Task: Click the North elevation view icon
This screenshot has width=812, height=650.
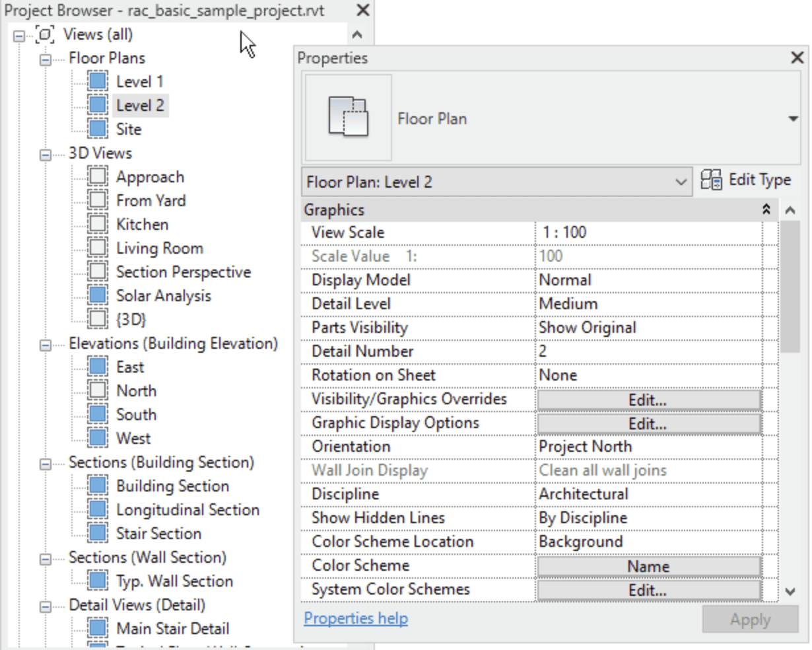Action: tap(98, 391)
